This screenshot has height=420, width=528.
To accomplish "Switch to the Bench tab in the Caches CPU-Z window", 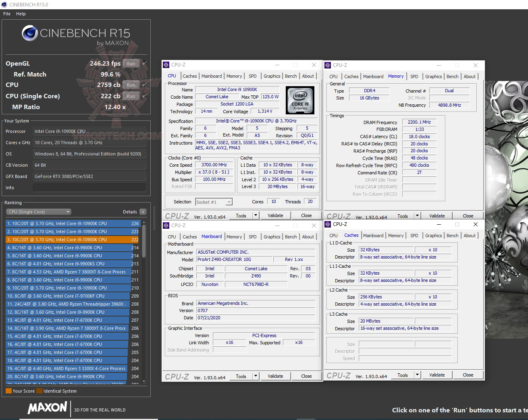I will point(452,235).
